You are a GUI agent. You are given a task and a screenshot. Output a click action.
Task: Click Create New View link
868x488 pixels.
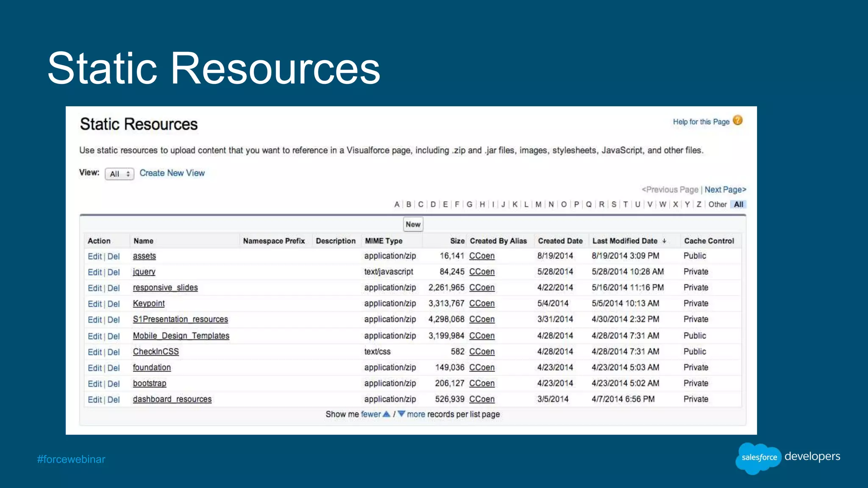click(x=172, y=173)
